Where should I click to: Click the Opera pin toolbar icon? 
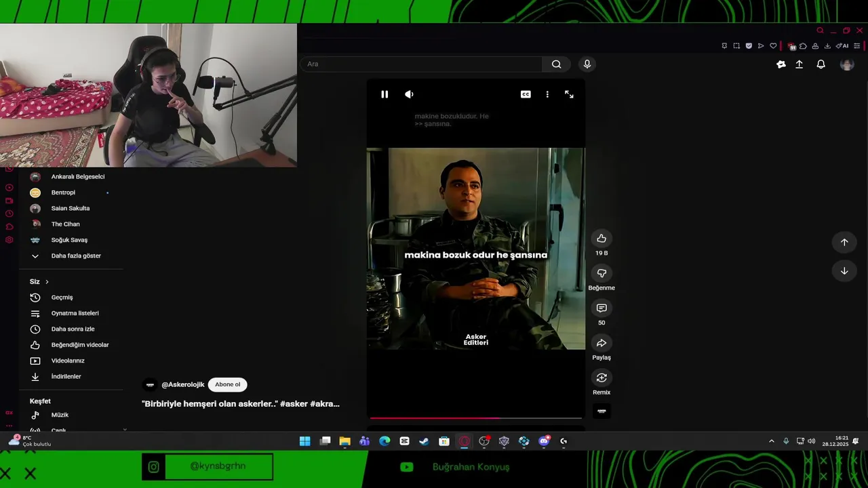click(x=724, y=46)
